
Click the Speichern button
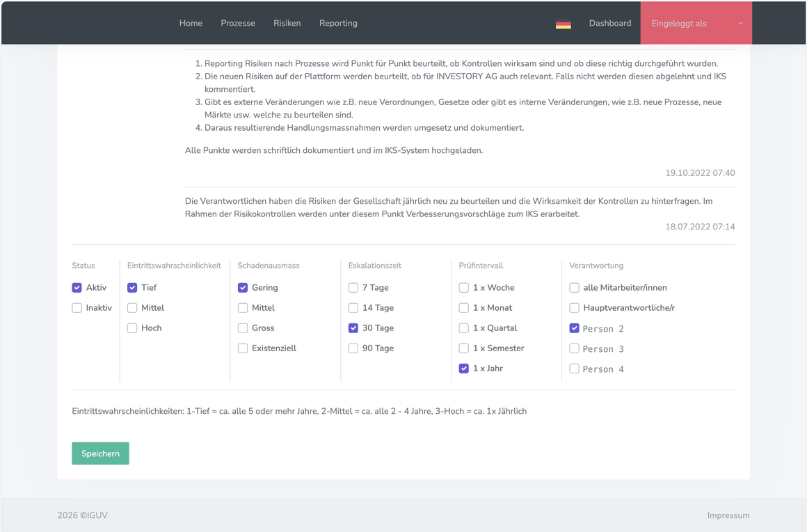pyautogui.click(x=100, y=453)
